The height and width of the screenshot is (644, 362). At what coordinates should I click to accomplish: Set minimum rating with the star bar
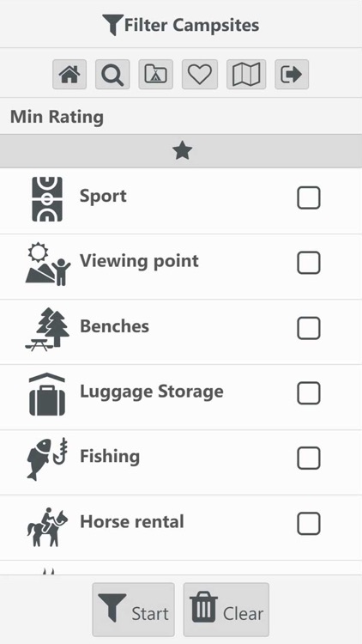tap(181, 151)
